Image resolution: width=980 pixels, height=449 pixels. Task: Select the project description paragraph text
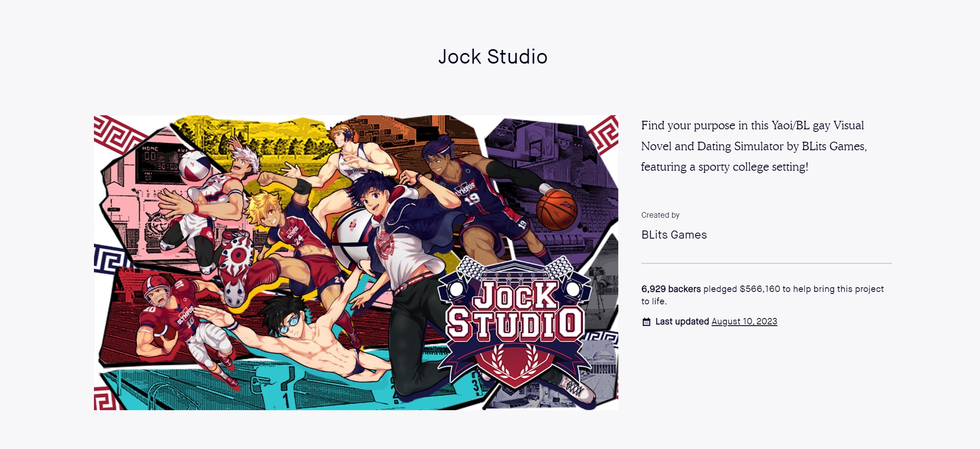pyautogui.click(x=754, y=146)
